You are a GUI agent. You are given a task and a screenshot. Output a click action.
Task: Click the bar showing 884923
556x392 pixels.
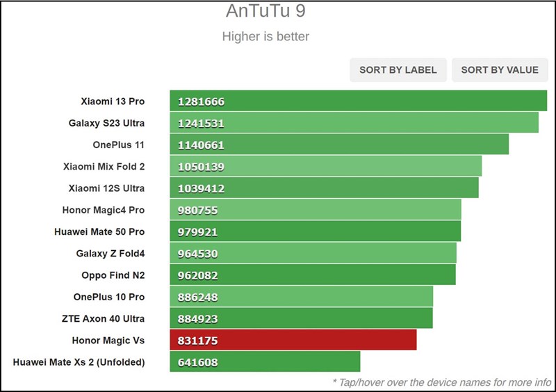pyautogui.click(x=301, y=318)
